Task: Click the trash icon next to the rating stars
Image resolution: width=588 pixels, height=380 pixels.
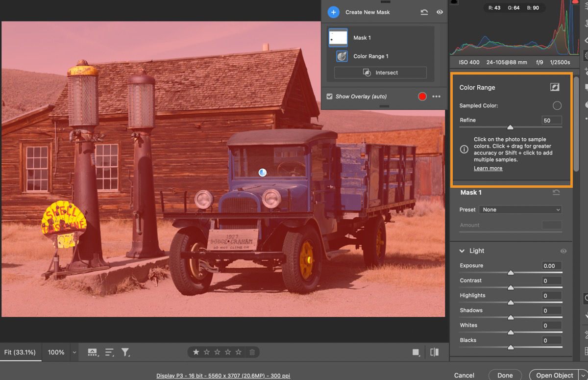Action: click(252, 352)
